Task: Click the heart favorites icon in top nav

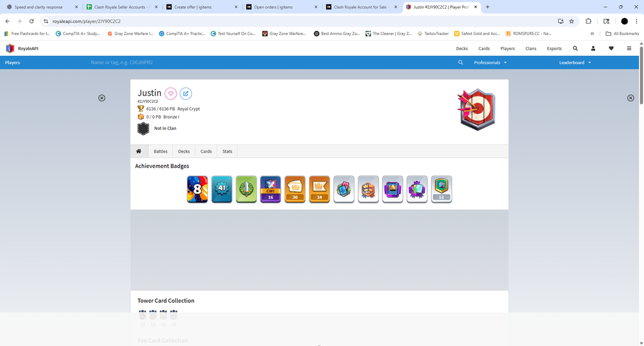Action: pos(611,48)
